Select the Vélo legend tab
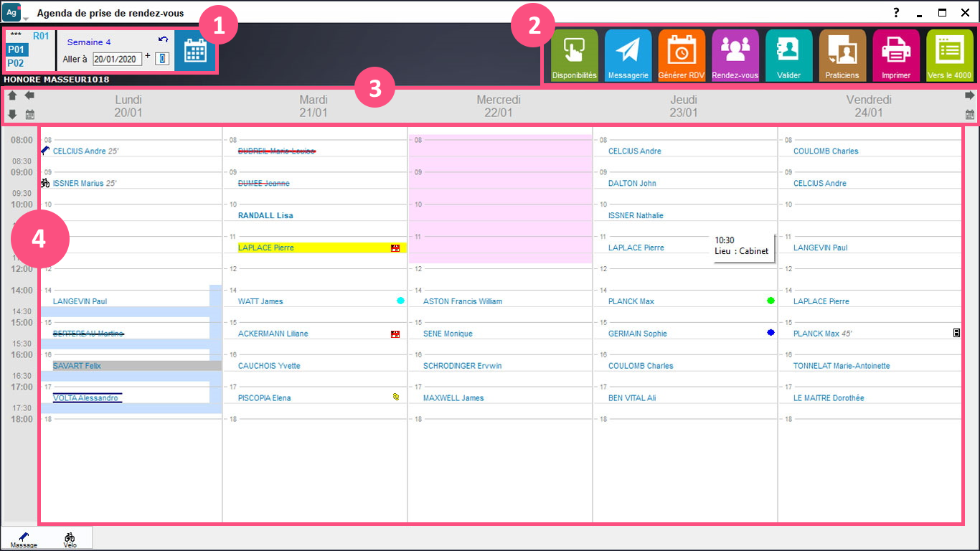 tap(70, 540)
